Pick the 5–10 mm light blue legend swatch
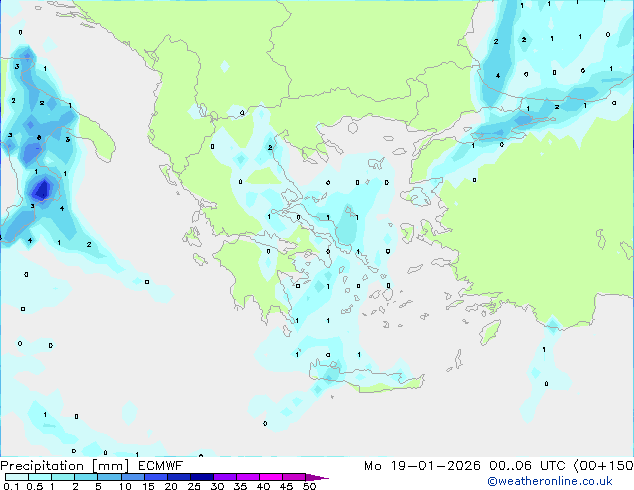This screenshot has width=634, height=490. (x=109, y=477)
